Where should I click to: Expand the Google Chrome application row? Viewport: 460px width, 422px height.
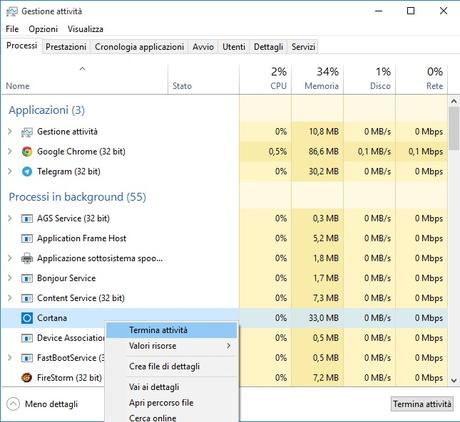[10, 152]
